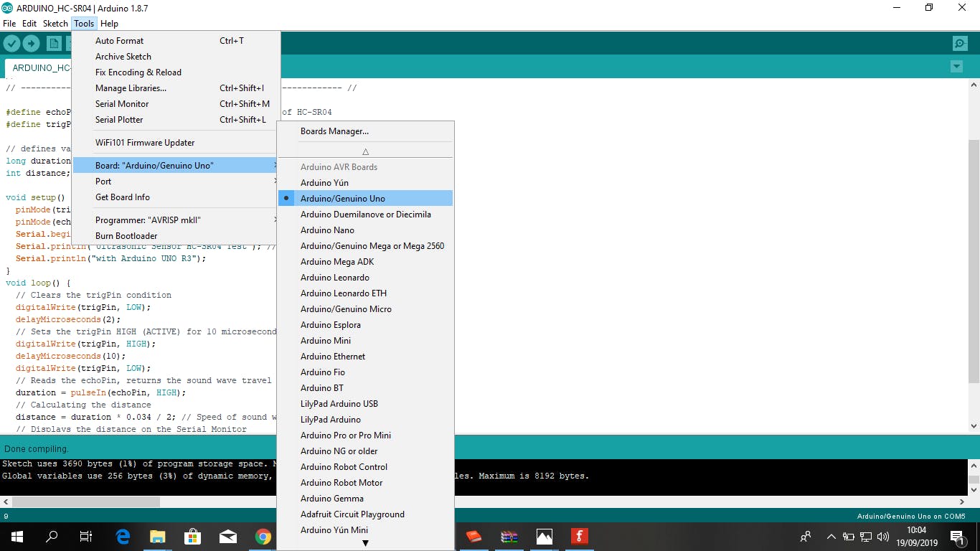Choose Fix Encoding & Reload
980x551 pixels.
[176, 72]
